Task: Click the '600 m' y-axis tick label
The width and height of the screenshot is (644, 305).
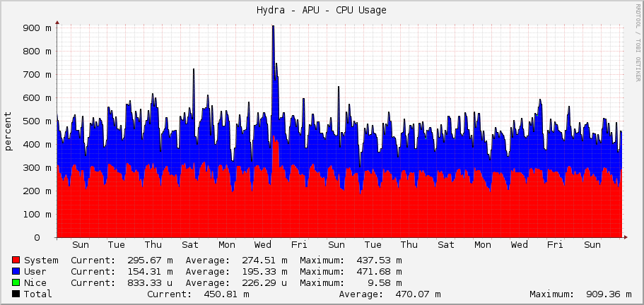Action: pyautogui.click(x=37, y=98)
